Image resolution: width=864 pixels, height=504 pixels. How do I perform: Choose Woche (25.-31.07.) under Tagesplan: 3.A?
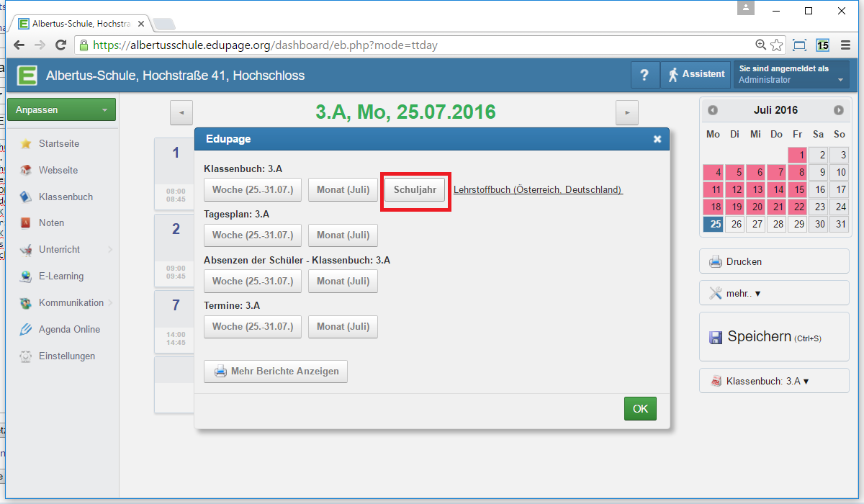point(253,235)
